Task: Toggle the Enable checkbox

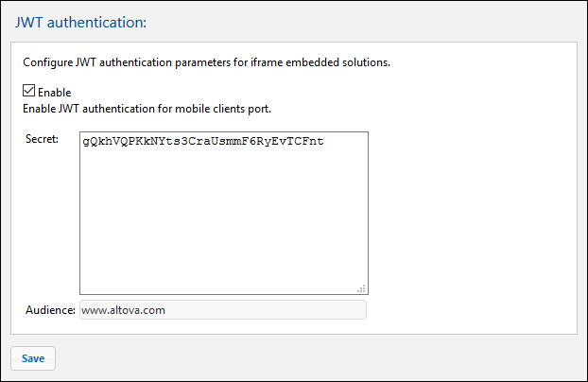Action: pyautogui.click(x=29, y=92)
